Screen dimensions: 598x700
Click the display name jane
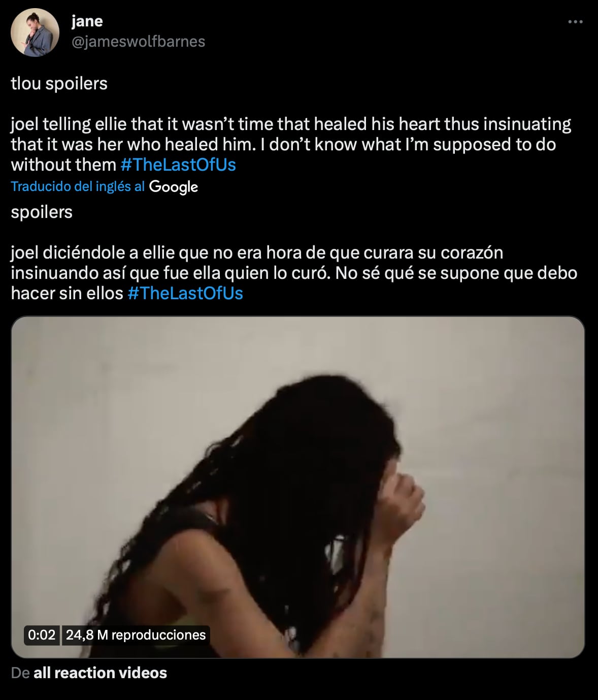[x=87, y=21]
